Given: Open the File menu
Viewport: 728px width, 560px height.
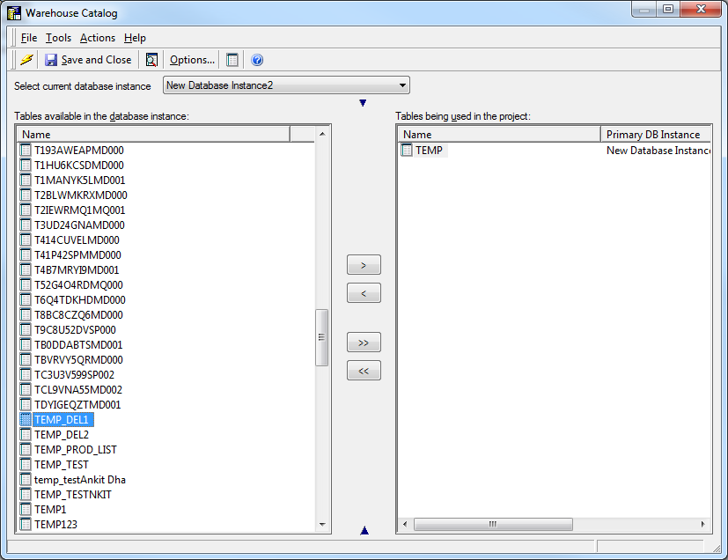Looking at the screenshot, I should 29,38.
